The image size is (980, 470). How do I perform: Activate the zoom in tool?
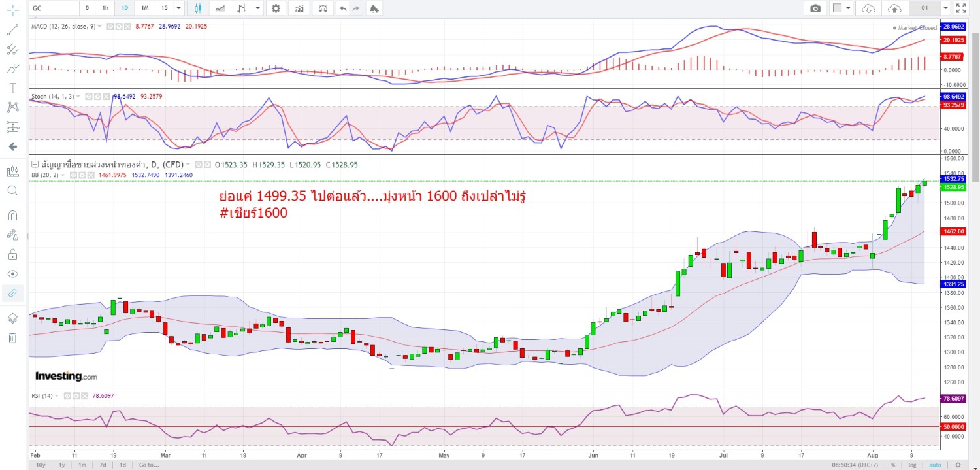click(12, 190)
